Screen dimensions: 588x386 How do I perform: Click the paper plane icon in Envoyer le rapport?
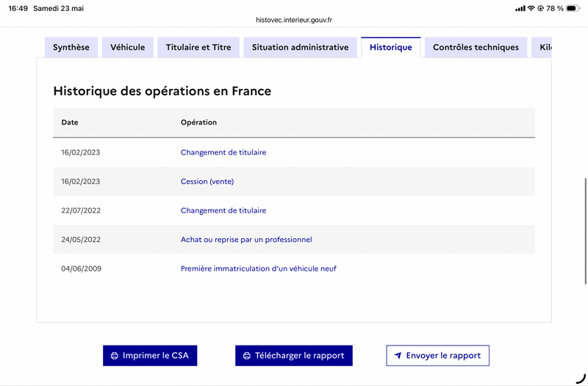point(398,355)
